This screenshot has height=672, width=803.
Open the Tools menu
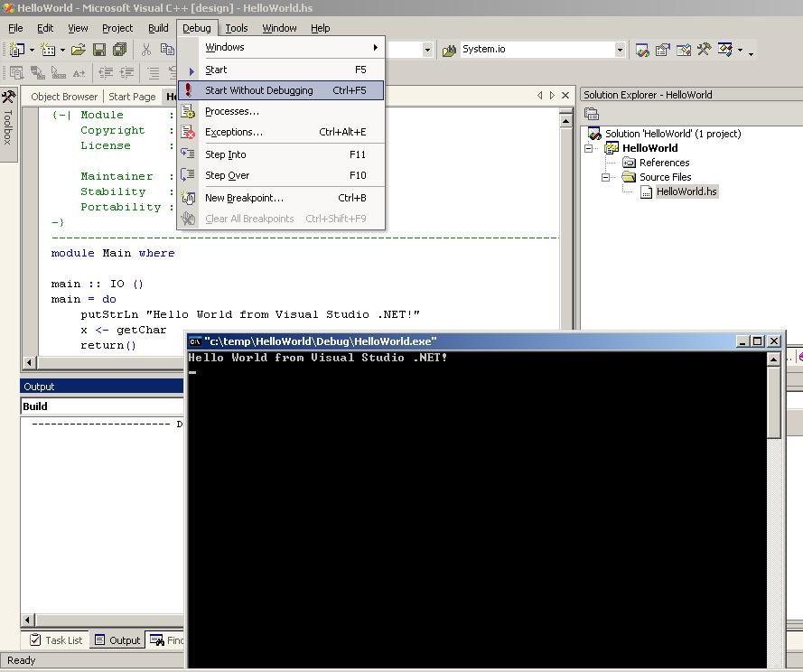[x=236, y=28]
